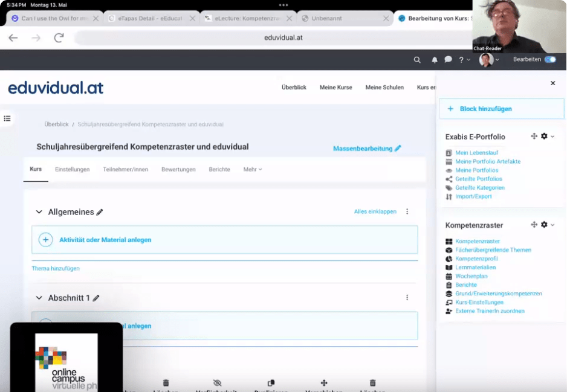Toggle the Bearbeiten edit mode switch
The height and width of the screenshot is (392, 567).
550,60
